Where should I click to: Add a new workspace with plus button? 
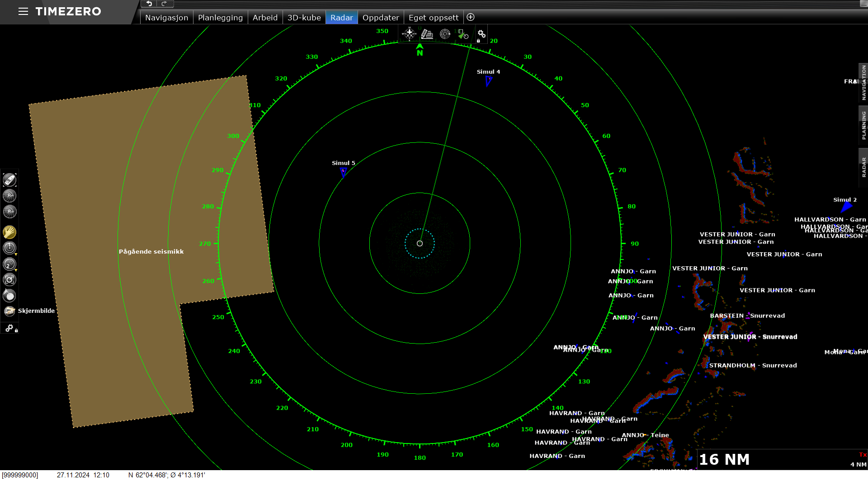point(471,17)
